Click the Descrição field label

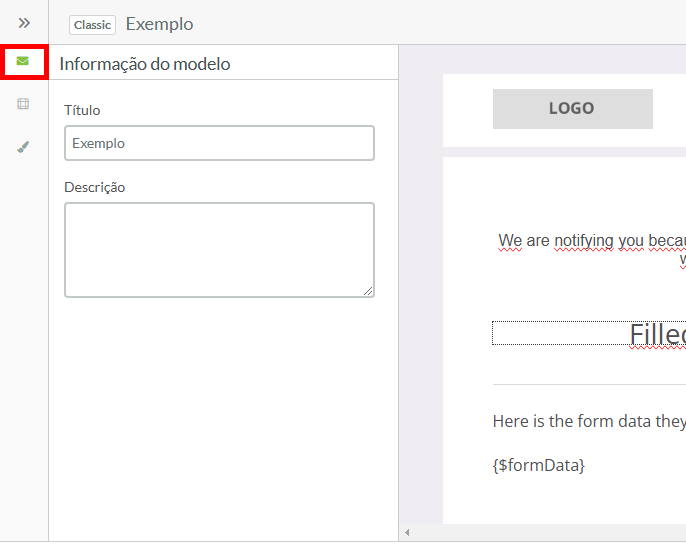tap(94, 187)
